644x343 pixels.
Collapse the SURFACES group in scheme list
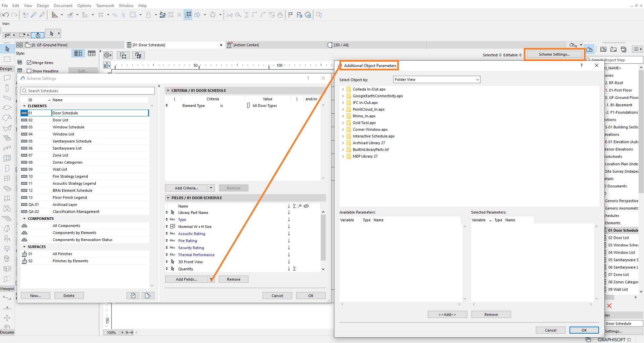tap(24, 247)
